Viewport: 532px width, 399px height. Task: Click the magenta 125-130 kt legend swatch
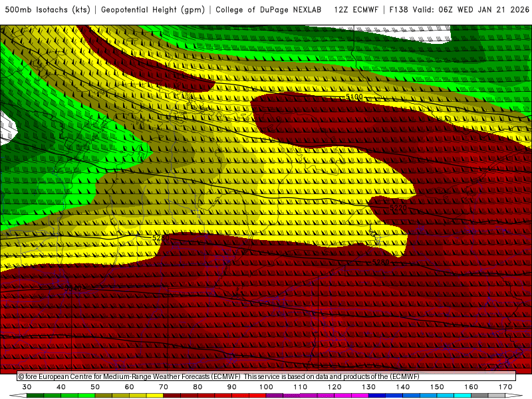360,395
